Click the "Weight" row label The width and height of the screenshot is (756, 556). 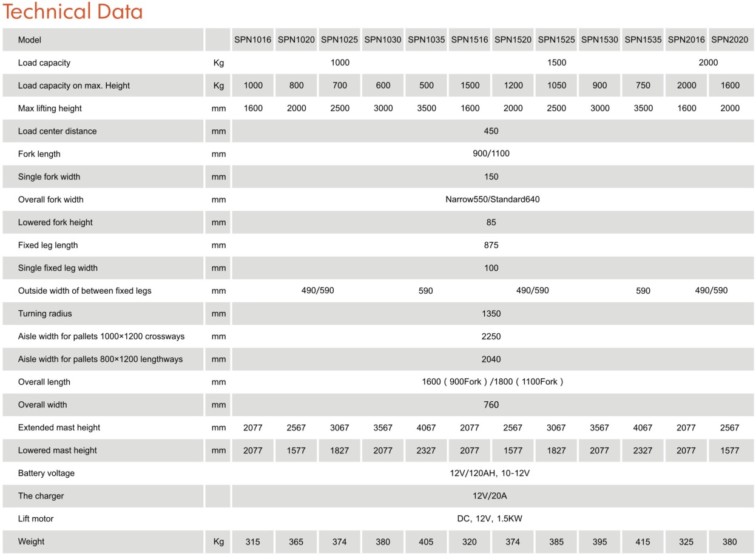pos(32,541)
